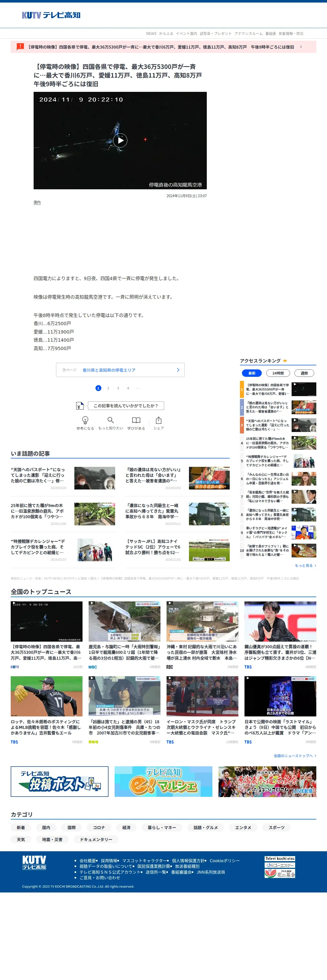Play the blackout video
327x980 pixels.
(x=120, y=140)
